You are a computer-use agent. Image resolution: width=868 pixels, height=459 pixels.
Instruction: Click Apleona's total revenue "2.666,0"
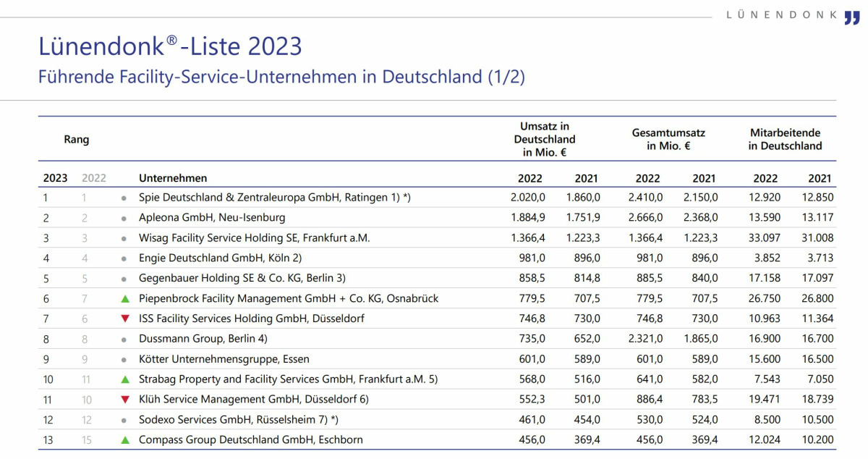coord(644,218)
